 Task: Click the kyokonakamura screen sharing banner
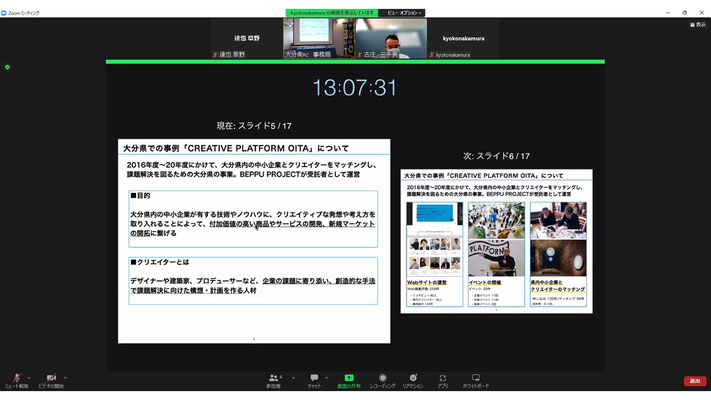[332, 13]
